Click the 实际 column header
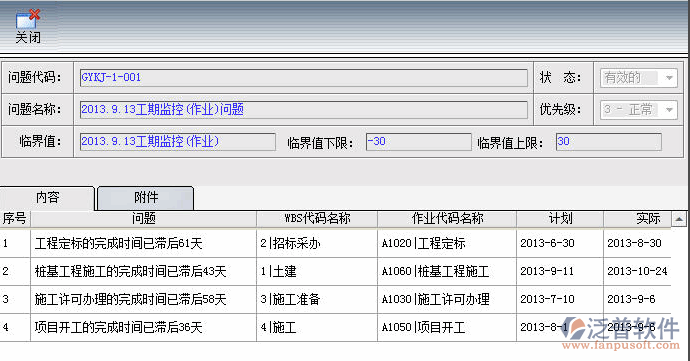 pyautogui.click(x=638, y=219)
